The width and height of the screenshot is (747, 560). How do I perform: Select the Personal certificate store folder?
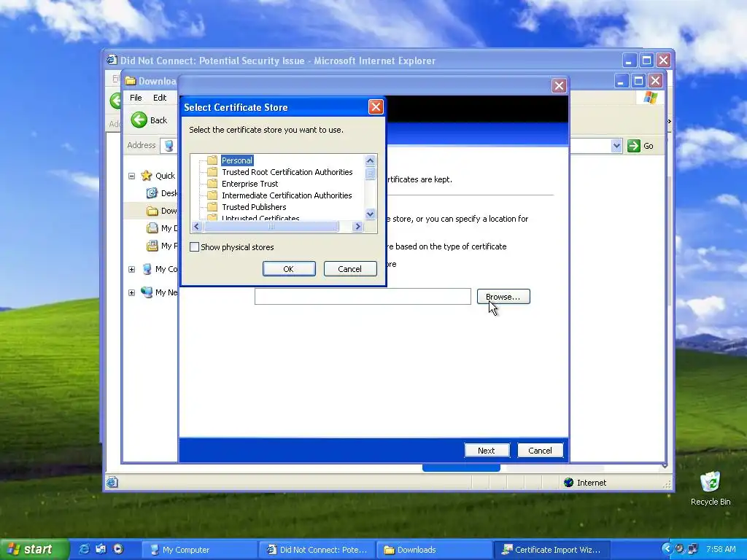(237, 160)
